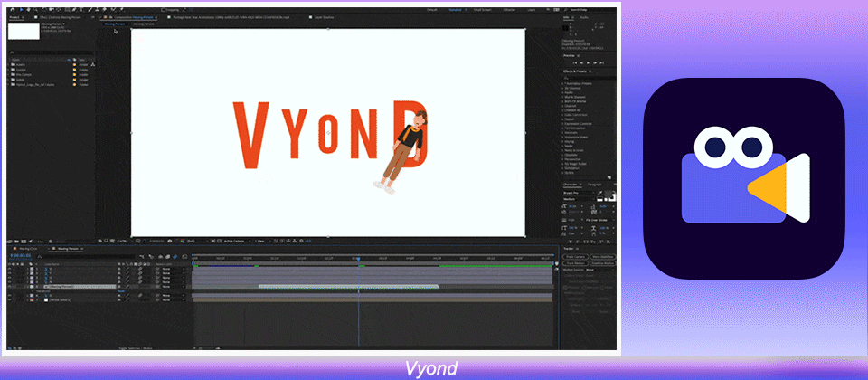Expand the Comps folder
This screenshot has width=868, height=380.
pyautogui.click(x=9, y=70)
